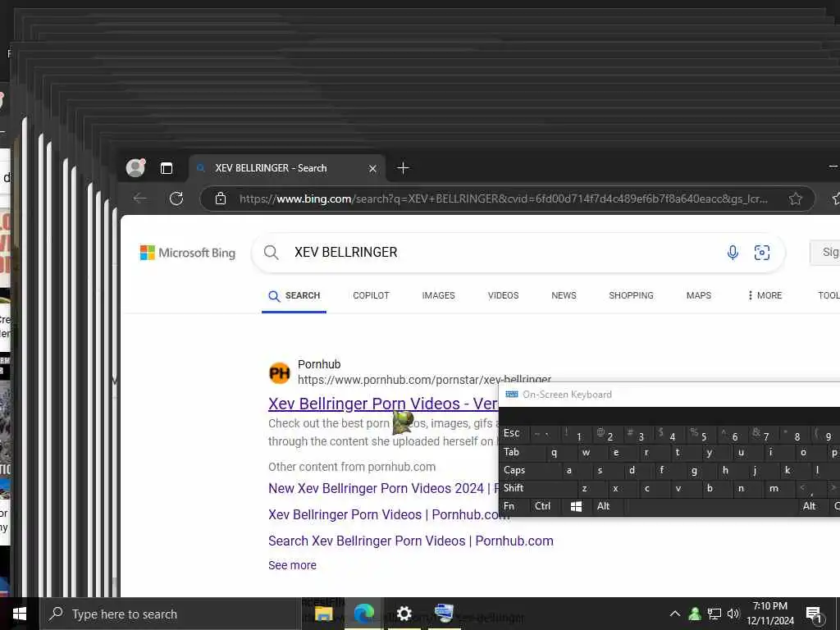Open On-Screen Keyboard taskbar icon
The height and width of the screenshot is (630, 840).
[x=444, y=614]
